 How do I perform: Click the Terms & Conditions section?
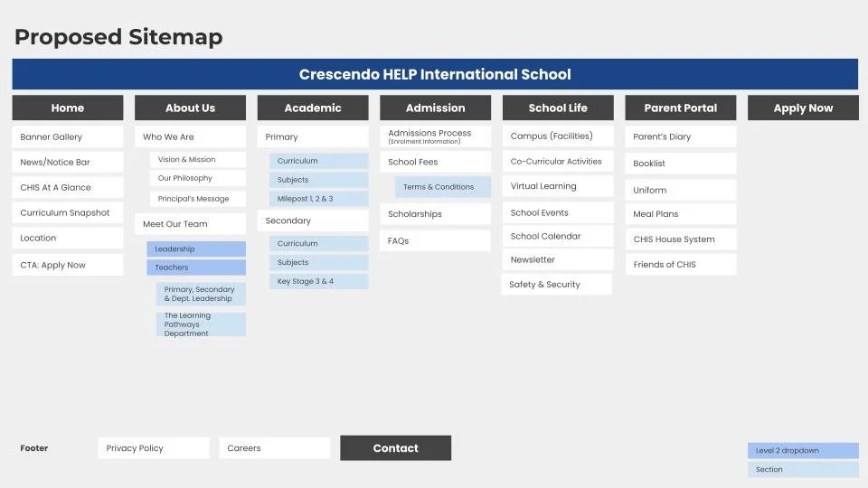coord(443,187)
